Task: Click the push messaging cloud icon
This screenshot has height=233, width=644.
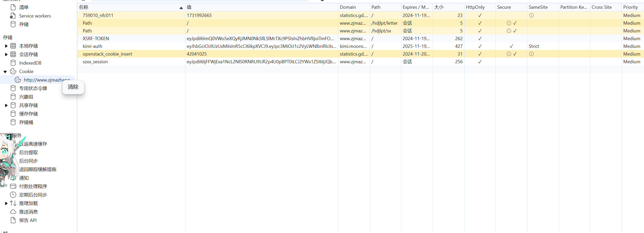Action: click(x=13, y=212)
